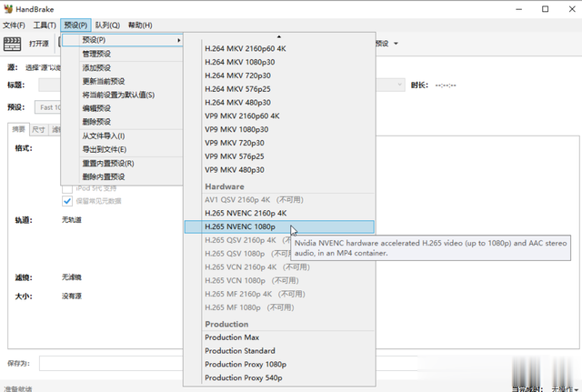The width and height of the screenshot is (582, 392).
Task: Click the 无轨道 track value text
Action: [72, 220]
